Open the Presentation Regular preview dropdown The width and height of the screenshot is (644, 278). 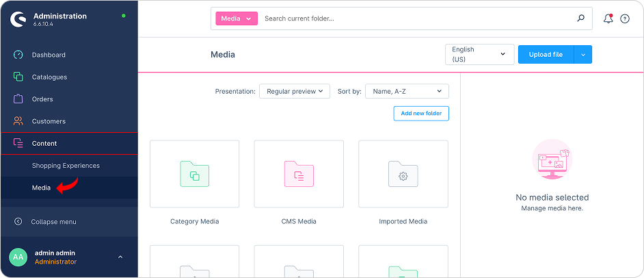coord(294,91)
